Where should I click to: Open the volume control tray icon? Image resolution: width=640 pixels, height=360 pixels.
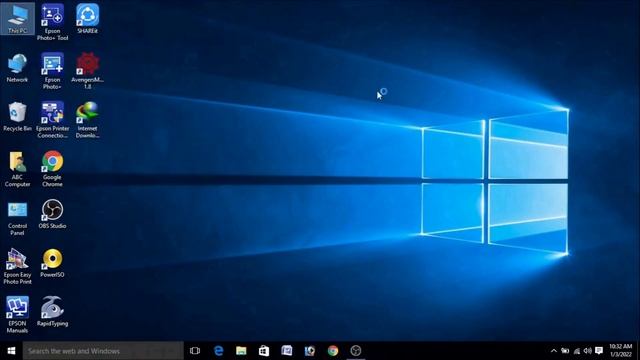588,351
